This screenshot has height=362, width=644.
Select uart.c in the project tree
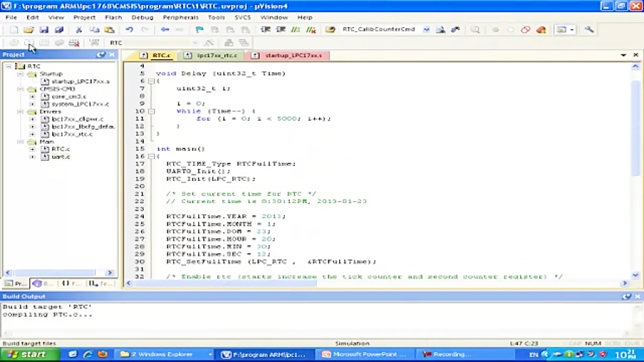click(61, 157)
